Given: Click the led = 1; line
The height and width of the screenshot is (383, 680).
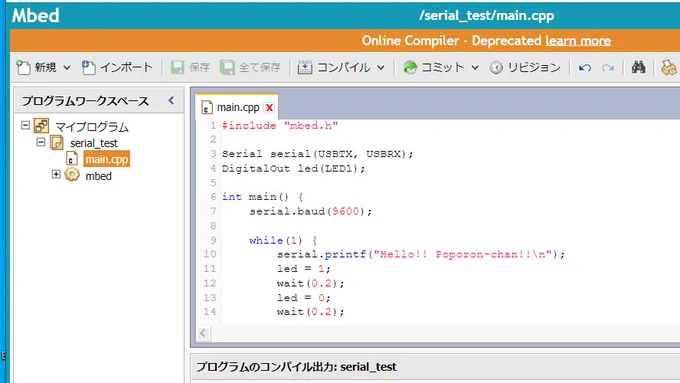Looking at the screenshot, I should coord(304,268).
